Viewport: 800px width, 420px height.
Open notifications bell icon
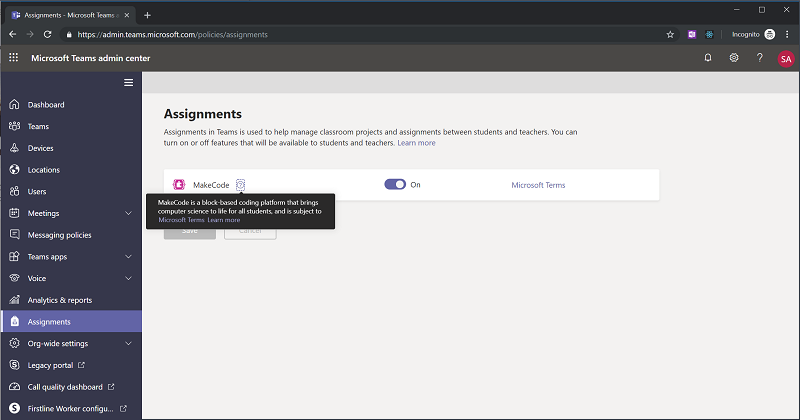pos(708,58)
